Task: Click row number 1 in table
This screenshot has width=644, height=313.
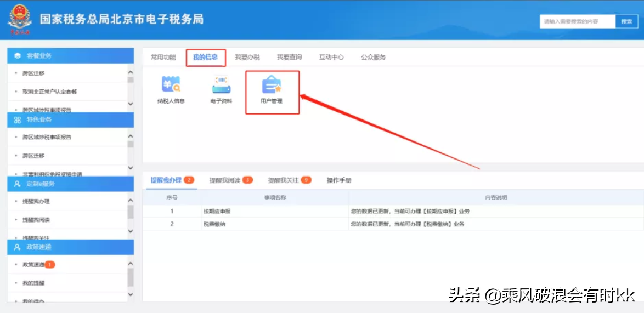Action: click(172, 211)
